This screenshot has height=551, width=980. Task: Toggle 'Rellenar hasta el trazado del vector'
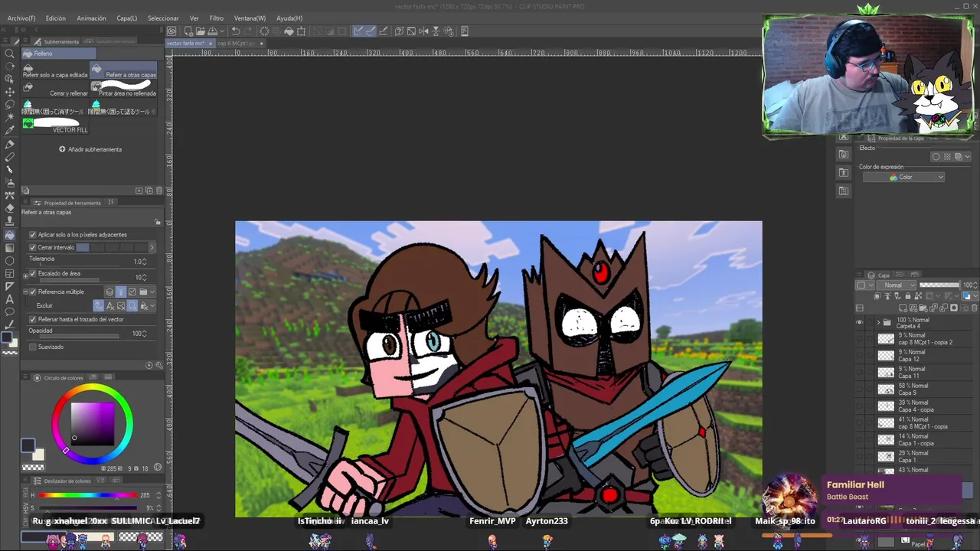click(32, 319)
